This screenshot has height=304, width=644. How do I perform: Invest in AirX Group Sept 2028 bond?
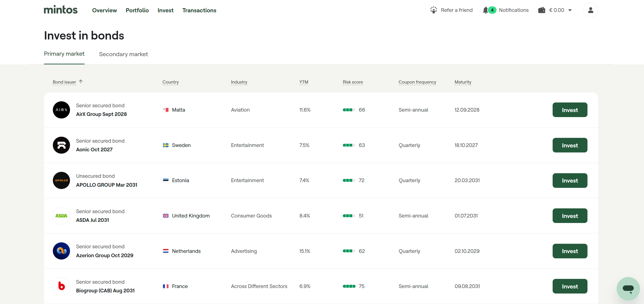(570, 110)
